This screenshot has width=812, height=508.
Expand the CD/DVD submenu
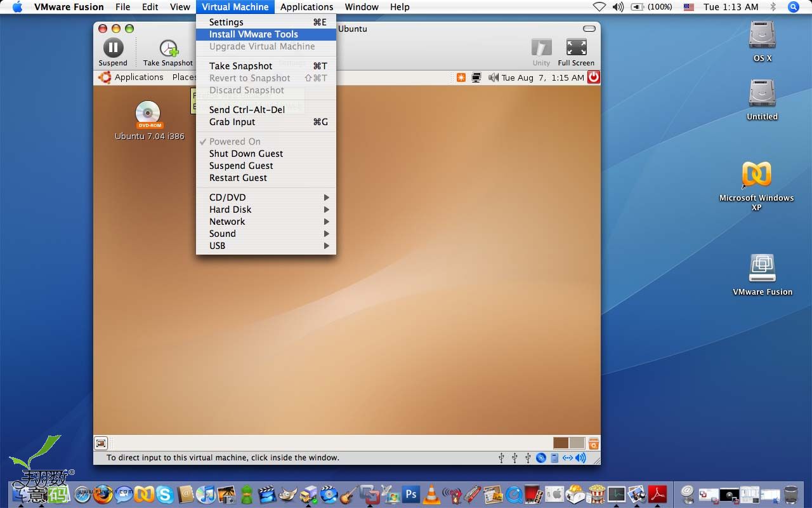[x=266, y=197]
